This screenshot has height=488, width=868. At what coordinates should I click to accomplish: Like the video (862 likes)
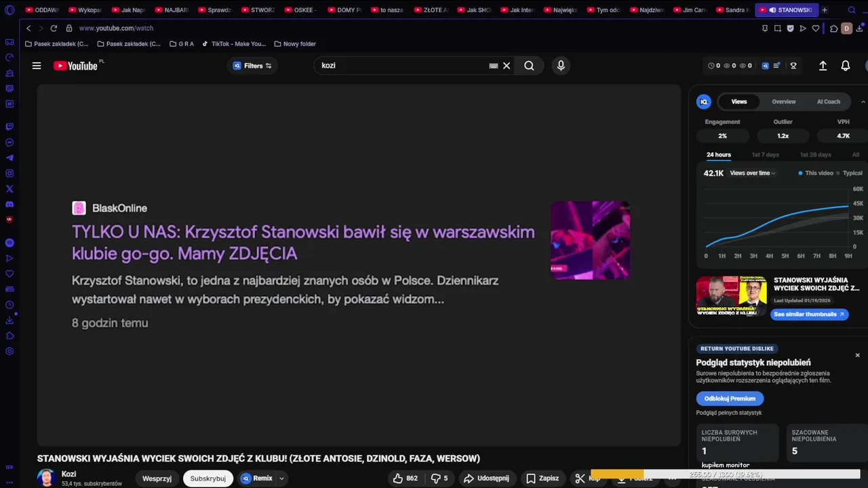click(x=405, y=479)
